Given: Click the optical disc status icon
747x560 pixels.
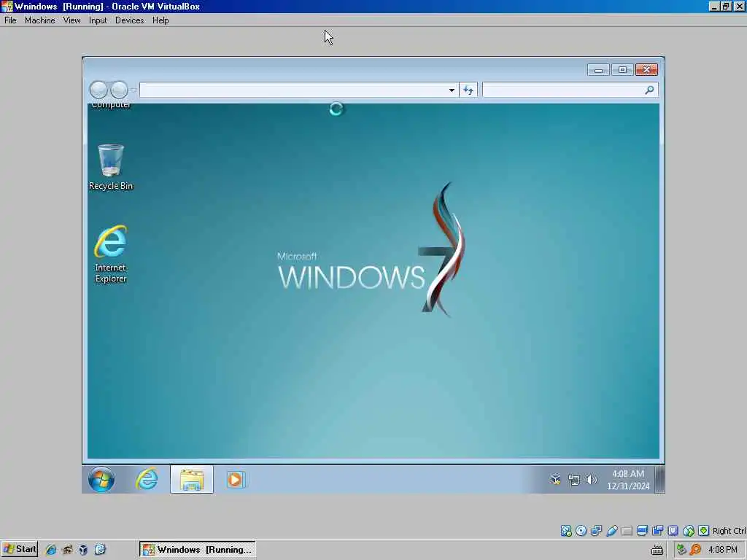Looking at the screenshot, I should click(581, 531).
